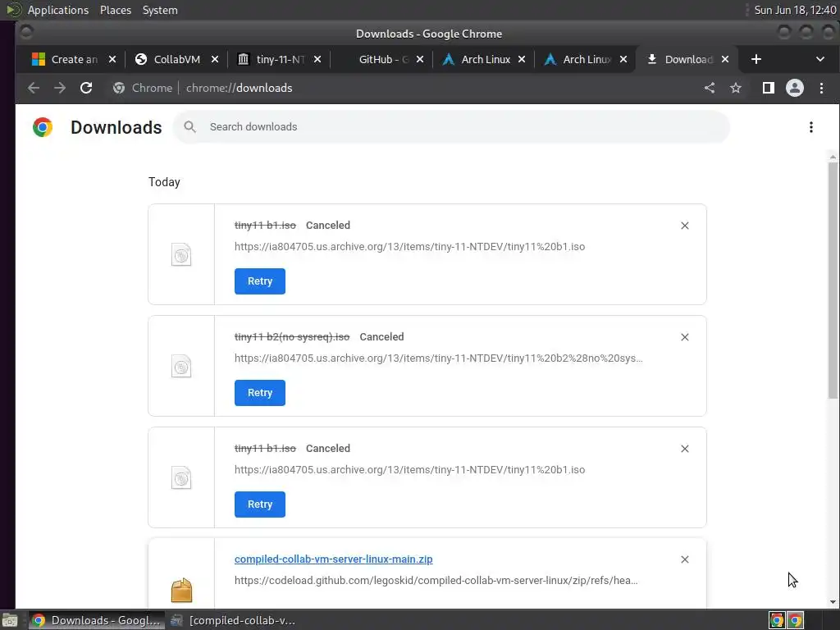The height and width of the screenshot is (630, 840).
Task: Open the Applications menu
Action: (x=58, y=10)
